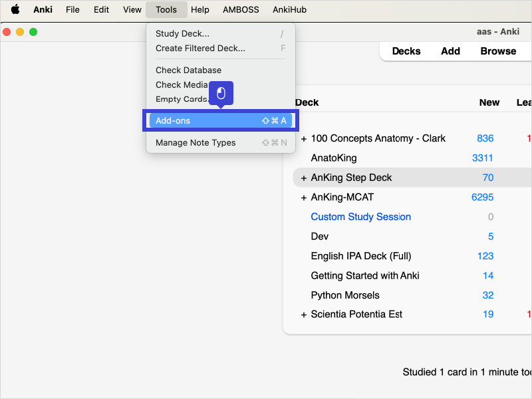
Task: Choose Study Deck... menu entry
Action: point(182,34)
